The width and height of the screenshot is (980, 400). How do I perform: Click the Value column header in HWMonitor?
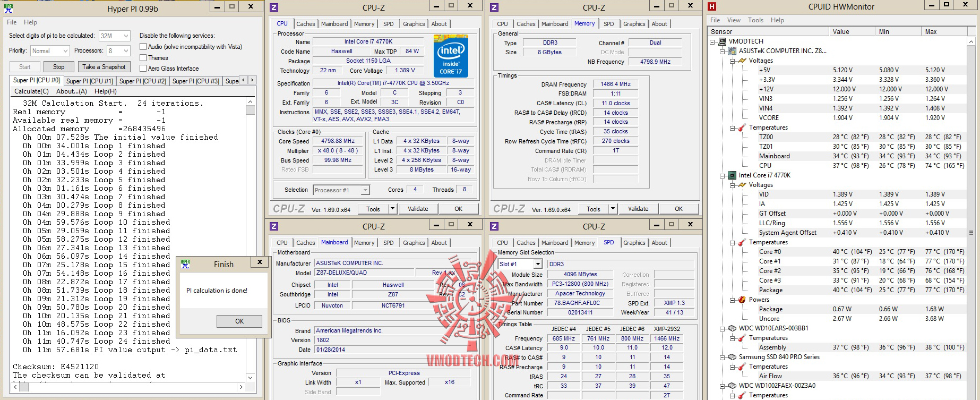tap(853, 31)
